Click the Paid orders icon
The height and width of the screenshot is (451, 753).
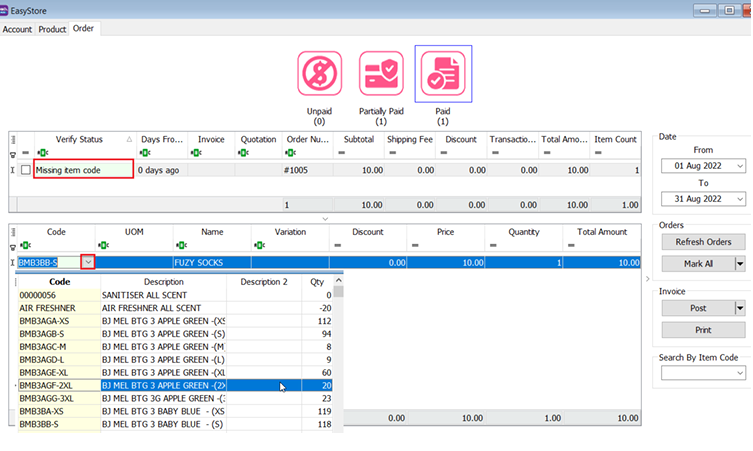click(443, 75)
